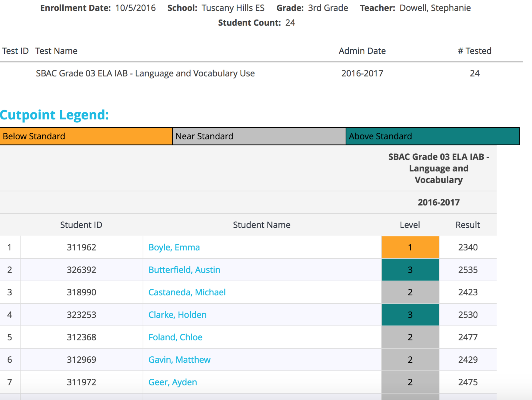The height and width of the screenshot is (400, 532).
Task: Click Geer, Ayden student name
Action: [x=172, y=382]
